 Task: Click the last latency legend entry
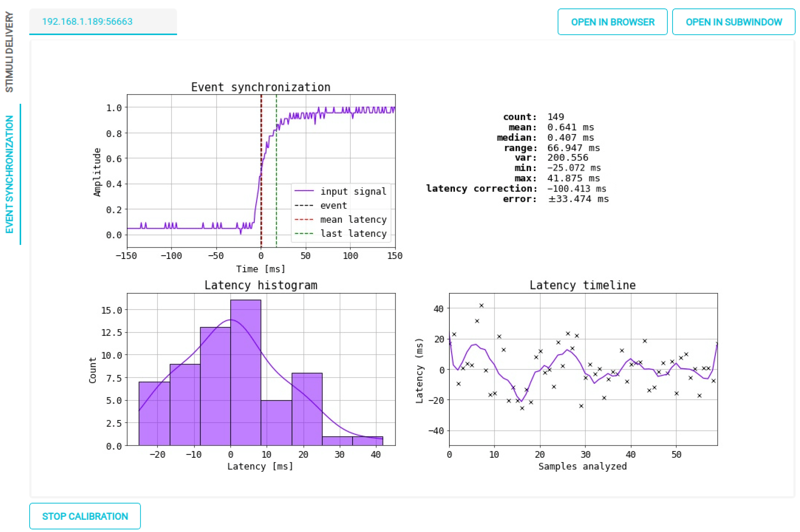353,233
